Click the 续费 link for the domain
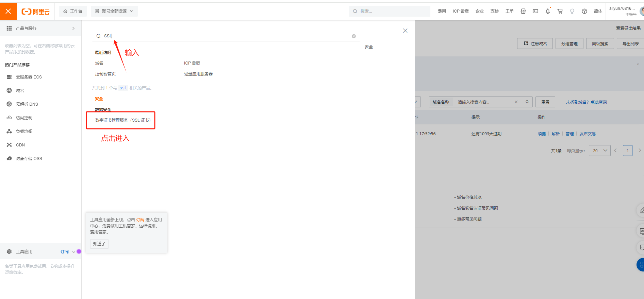This screenshot has width=644, height=299. click(542, 134)
